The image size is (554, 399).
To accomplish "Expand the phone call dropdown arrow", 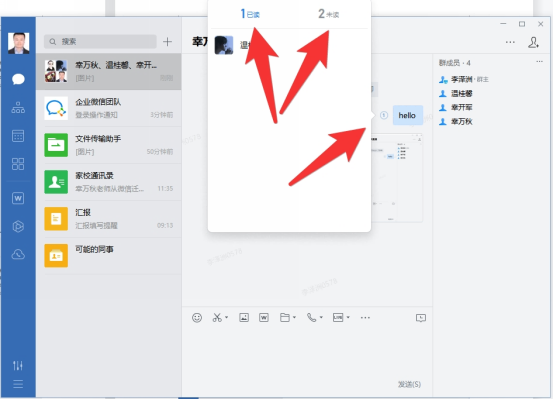I will coord(321,317).
